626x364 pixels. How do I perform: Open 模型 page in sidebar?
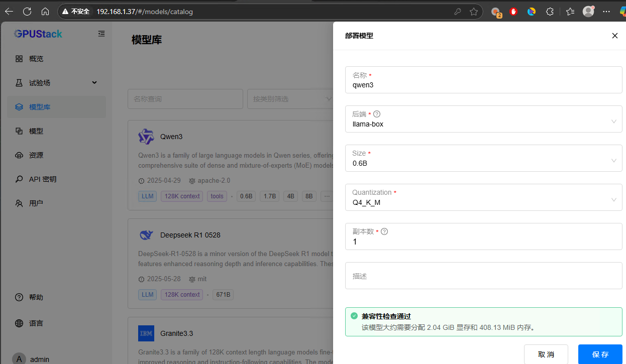56,131
